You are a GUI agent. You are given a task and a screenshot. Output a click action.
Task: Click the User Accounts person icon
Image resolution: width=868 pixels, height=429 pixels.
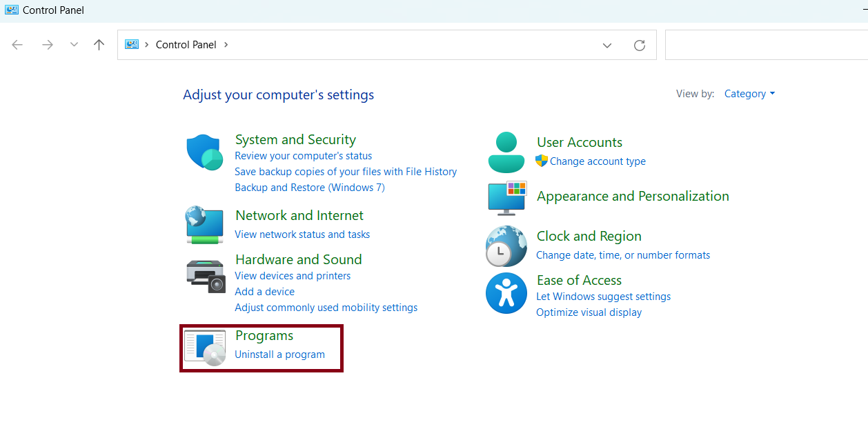[506, 152]
